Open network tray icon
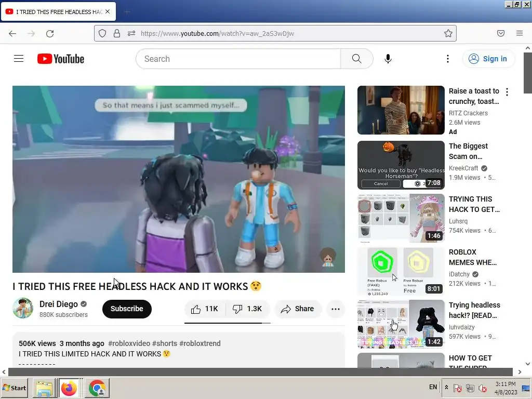The height and width of the screenshot is (399, 532). 470,388
